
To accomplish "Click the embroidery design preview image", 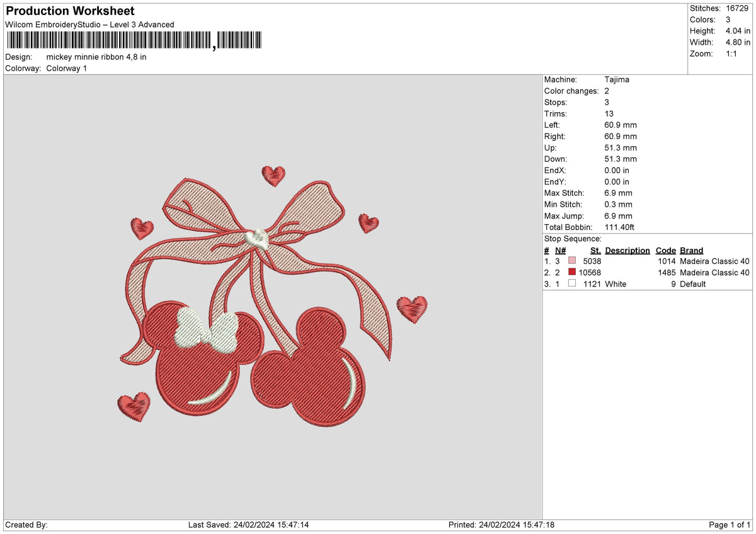I will 272,297.
